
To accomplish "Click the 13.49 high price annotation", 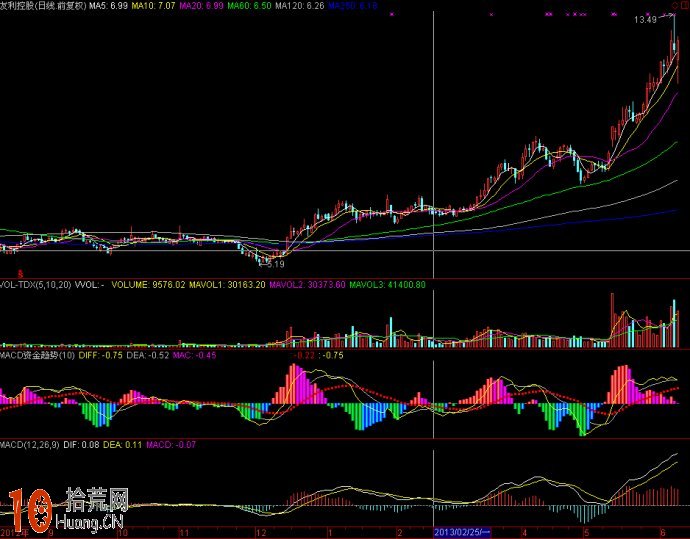I will 645,20.
